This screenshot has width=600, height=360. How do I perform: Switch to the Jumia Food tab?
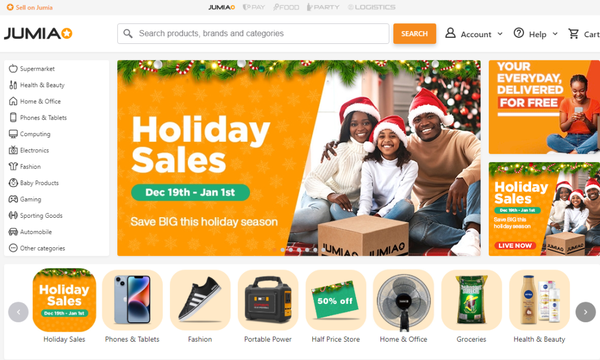(286, 7)
